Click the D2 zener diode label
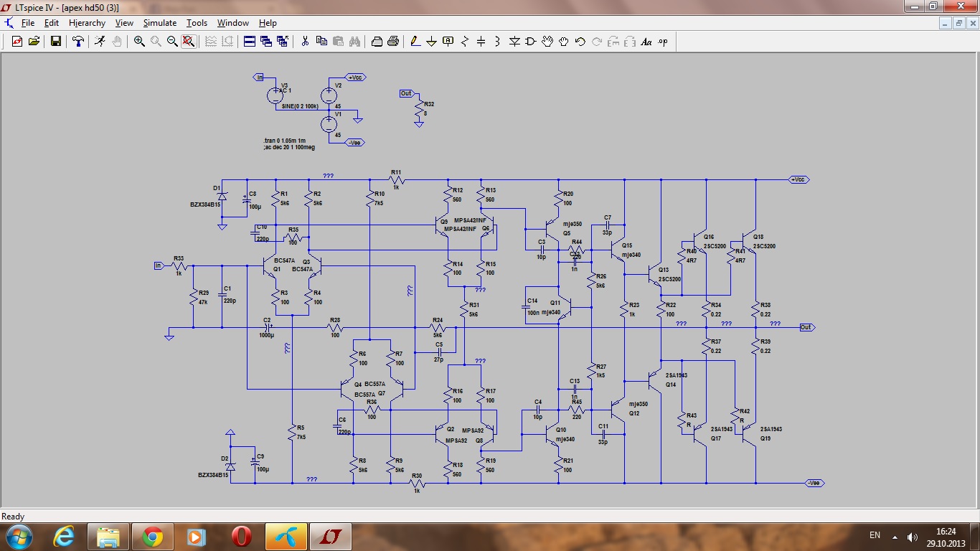Image resolution: width=980 pixels, height=551 pixels. (225, 458)
